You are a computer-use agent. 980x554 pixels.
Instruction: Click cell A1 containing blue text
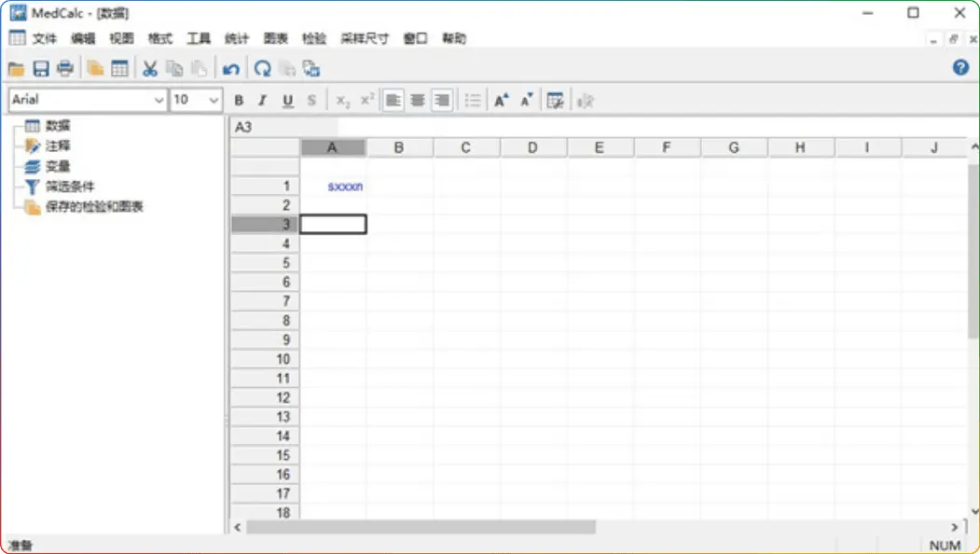point(333,187)
